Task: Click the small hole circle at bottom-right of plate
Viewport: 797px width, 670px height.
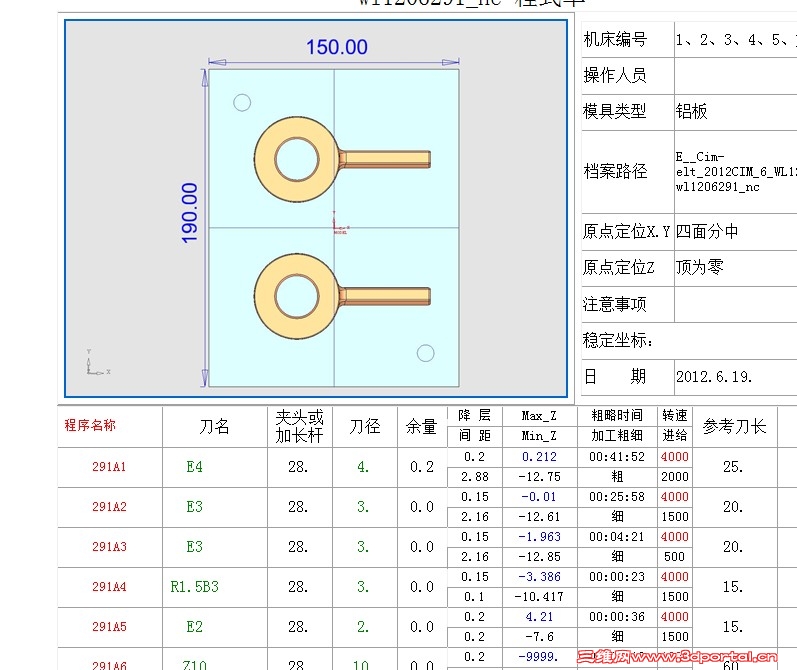Action: click(x=425, y=353)
